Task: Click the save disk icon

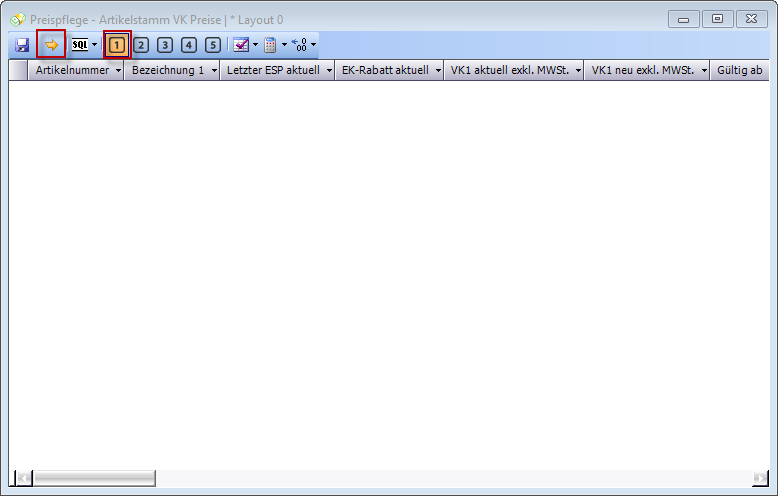Action: point(22,45)
